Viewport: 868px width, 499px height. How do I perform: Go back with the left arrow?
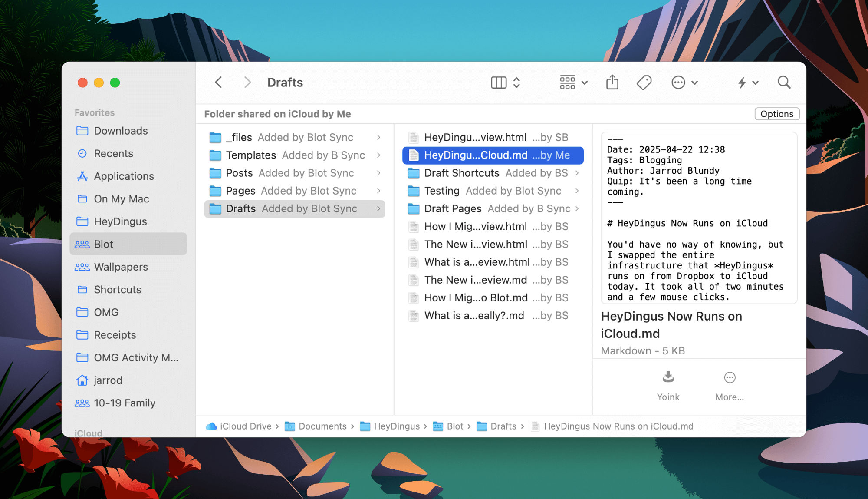[x=219, y=83]
